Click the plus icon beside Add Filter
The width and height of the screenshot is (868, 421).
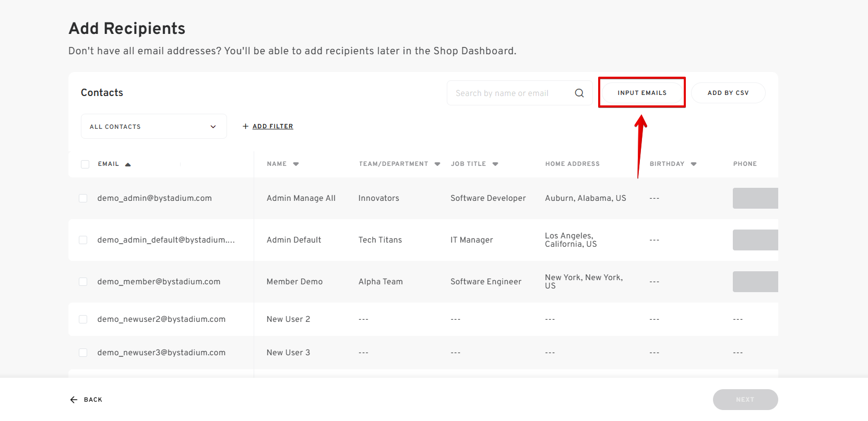[x=245, y=126]
